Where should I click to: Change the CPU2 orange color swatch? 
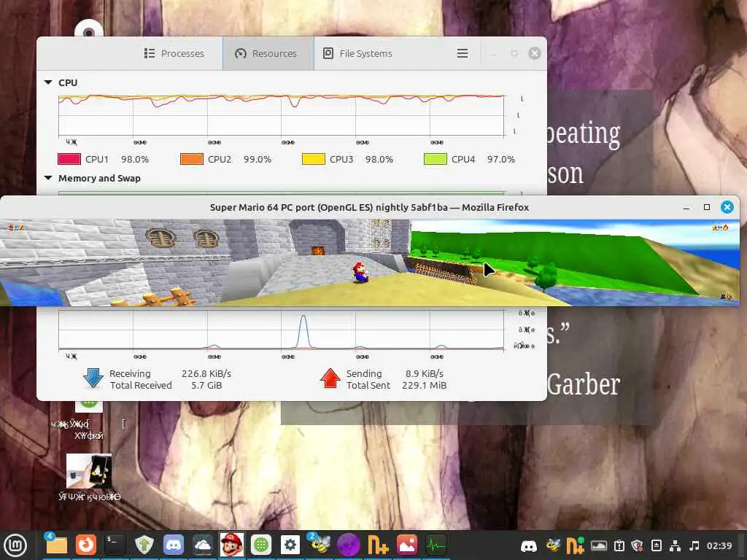[192, 159]
